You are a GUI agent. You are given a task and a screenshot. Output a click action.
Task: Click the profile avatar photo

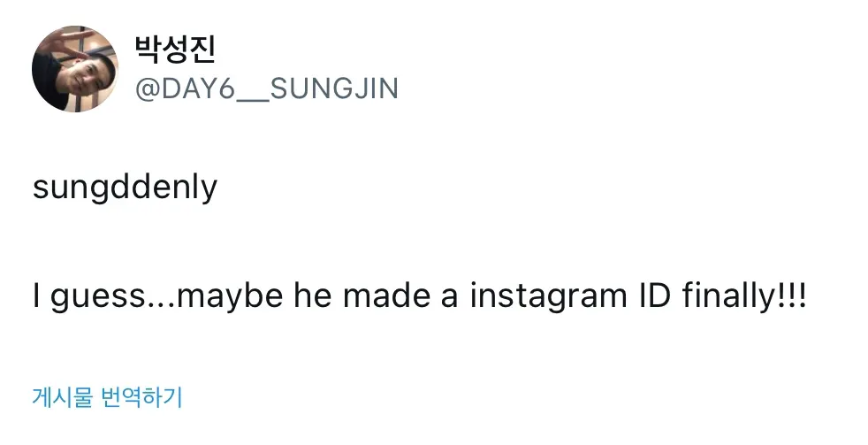pyautogui.click(x=74, y=69)
